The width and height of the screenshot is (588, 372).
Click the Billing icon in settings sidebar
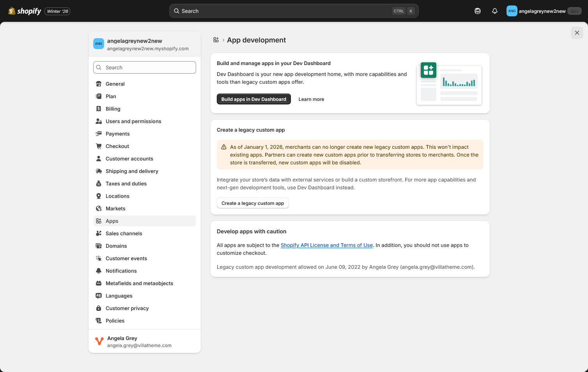(x=99, y=109)
